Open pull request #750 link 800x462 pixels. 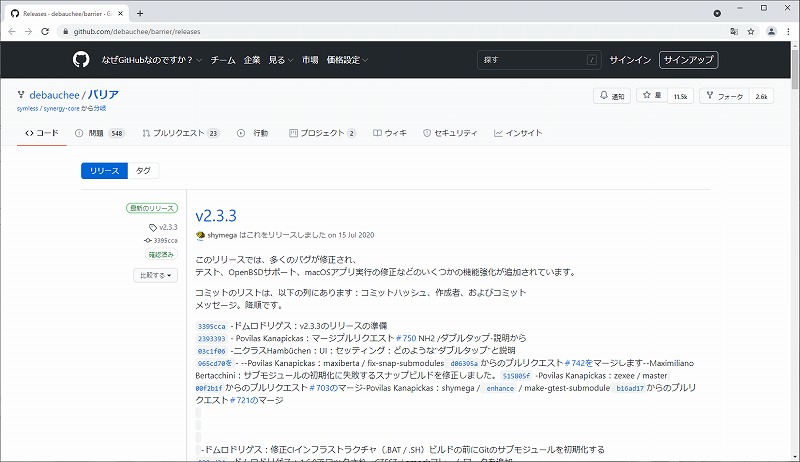pyautogui.click(x=406, y=338)
